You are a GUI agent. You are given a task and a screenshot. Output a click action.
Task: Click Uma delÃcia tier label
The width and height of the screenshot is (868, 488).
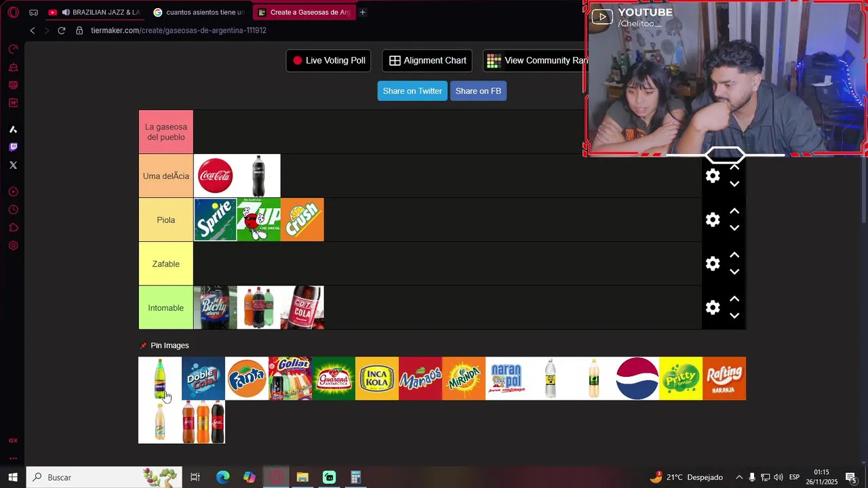[166, 176]
